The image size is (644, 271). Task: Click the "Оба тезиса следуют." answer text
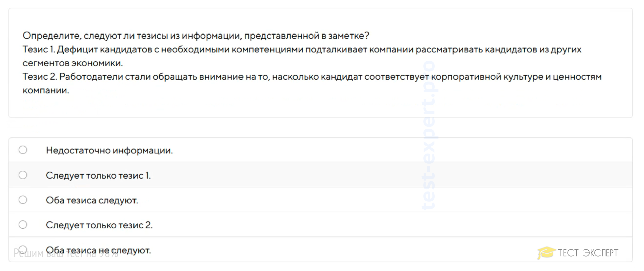pyautogui.click(x=92, y=200)
